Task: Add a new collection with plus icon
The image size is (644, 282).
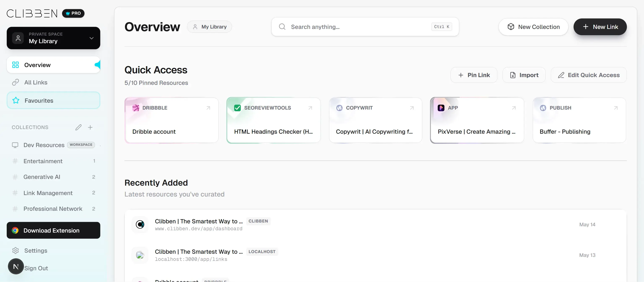Action: 90,127
